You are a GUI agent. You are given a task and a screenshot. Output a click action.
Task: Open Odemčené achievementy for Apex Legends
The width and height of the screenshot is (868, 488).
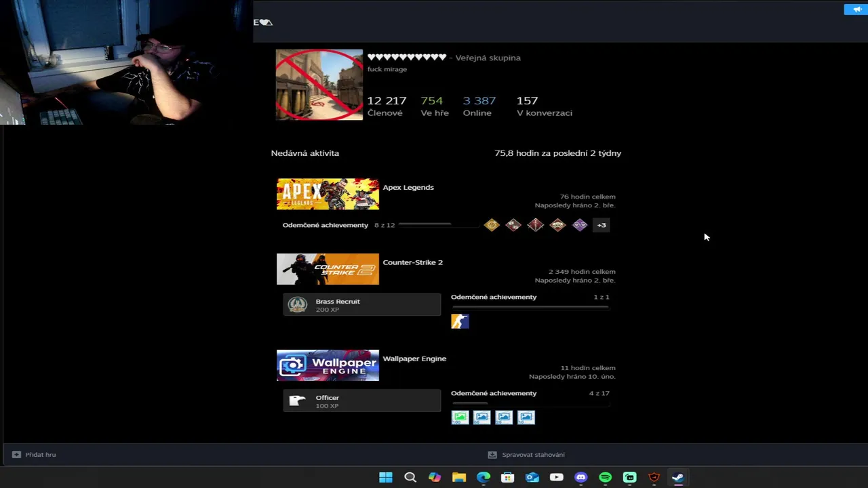pos(325,225)
